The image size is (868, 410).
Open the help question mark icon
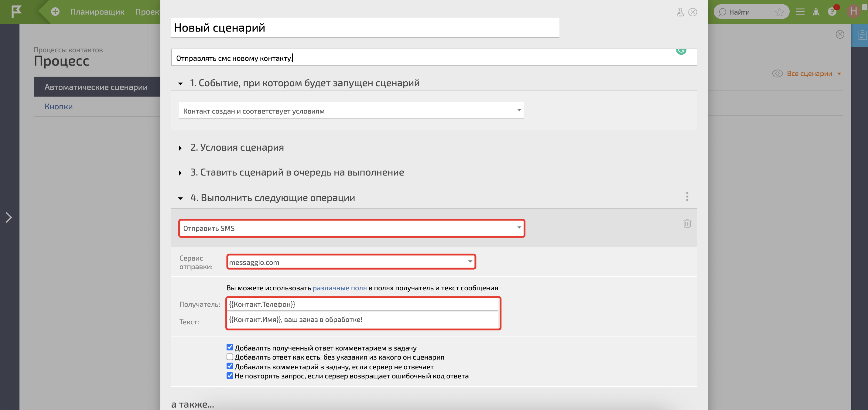click(832, 12)
